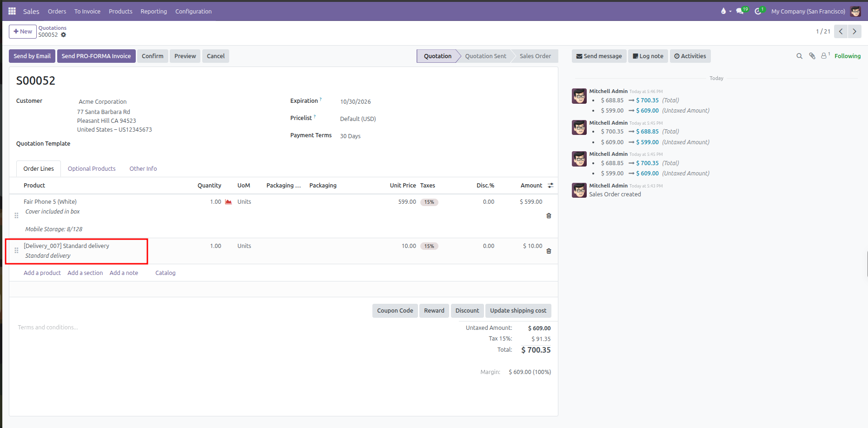
Task: Open the Catalog link
Action: click(x=166, y=273)
